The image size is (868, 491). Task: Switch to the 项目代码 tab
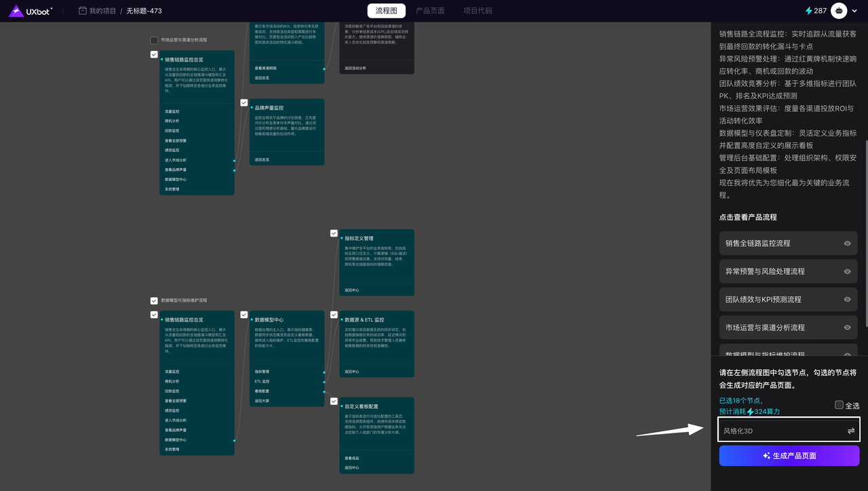coord(477,11)
